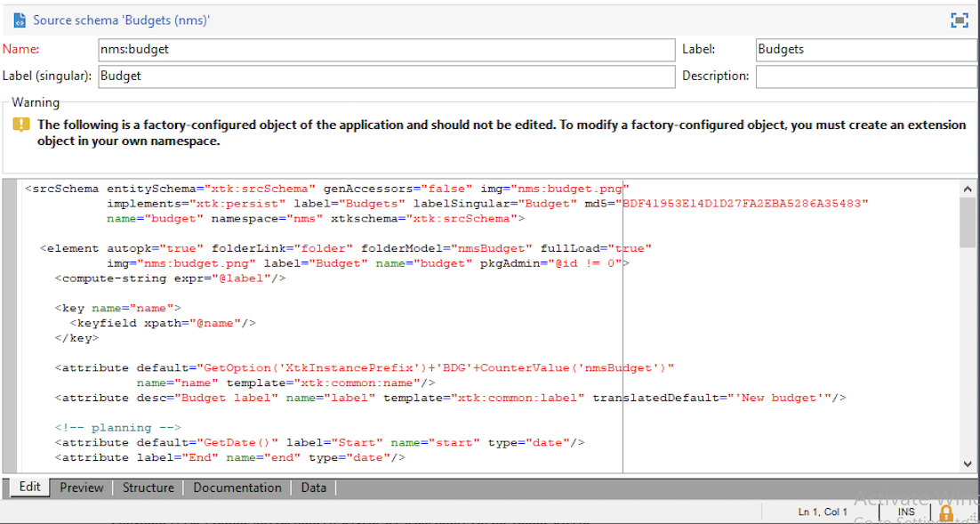This screenshot has height=524, width=980.
Task: Open the Structure tab
Action: point(149,488)
